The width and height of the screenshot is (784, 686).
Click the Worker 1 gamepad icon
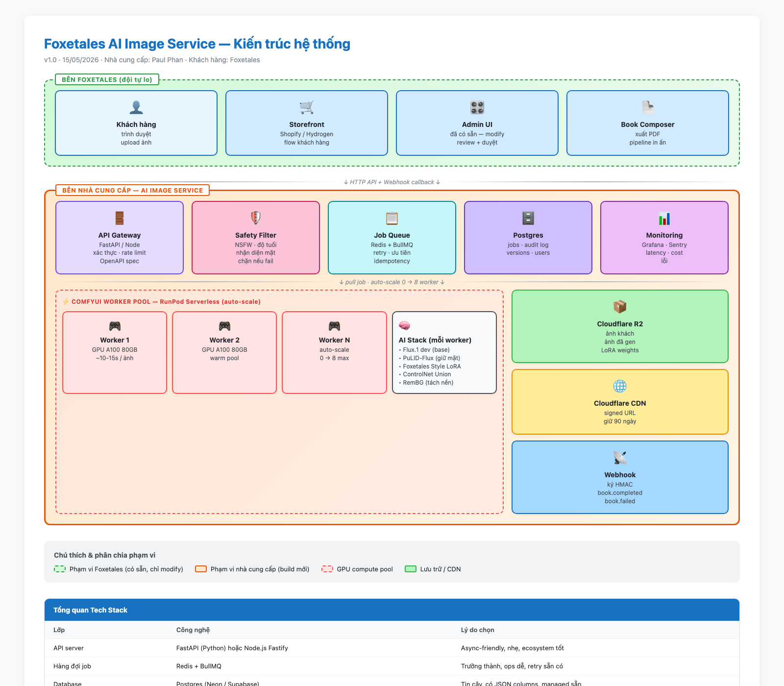click(115, 326)
